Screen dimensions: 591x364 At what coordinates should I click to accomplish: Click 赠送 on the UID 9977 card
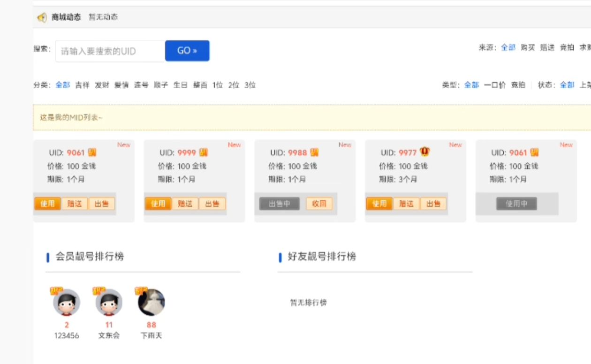pyautogui.click(x=406, y=204)
